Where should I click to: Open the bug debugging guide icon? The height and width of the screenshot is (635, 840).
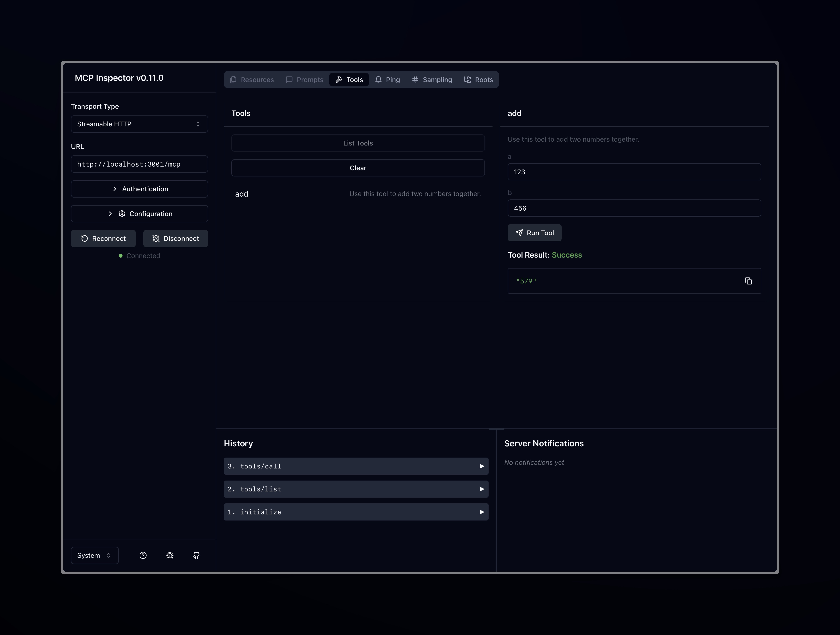click(170, 555)
